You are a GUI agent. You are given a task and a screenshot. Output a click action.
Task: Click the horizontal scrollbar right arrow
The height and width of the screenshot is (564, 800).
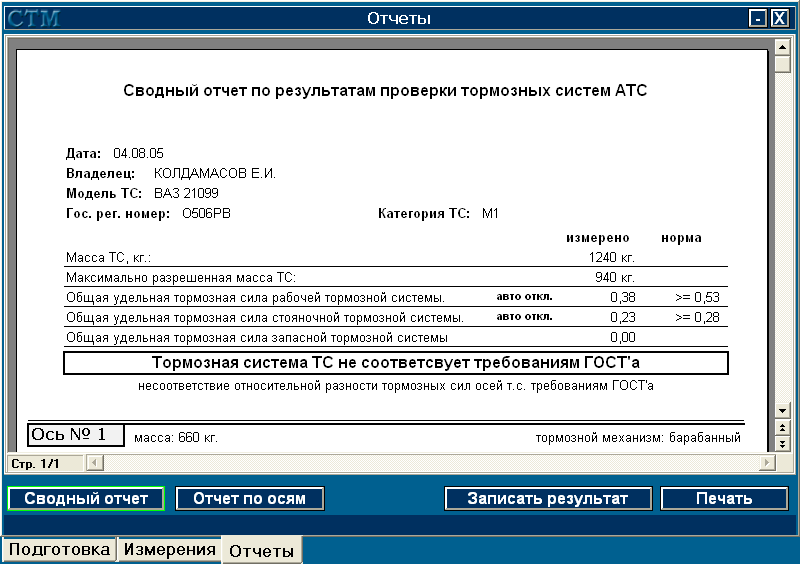pyautogui.click(x=767, y=463)
